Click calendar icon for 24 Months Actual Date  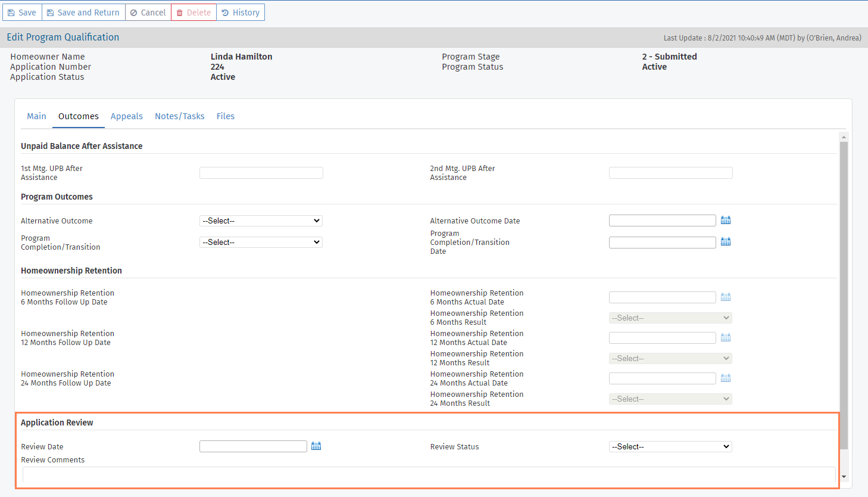725,378
